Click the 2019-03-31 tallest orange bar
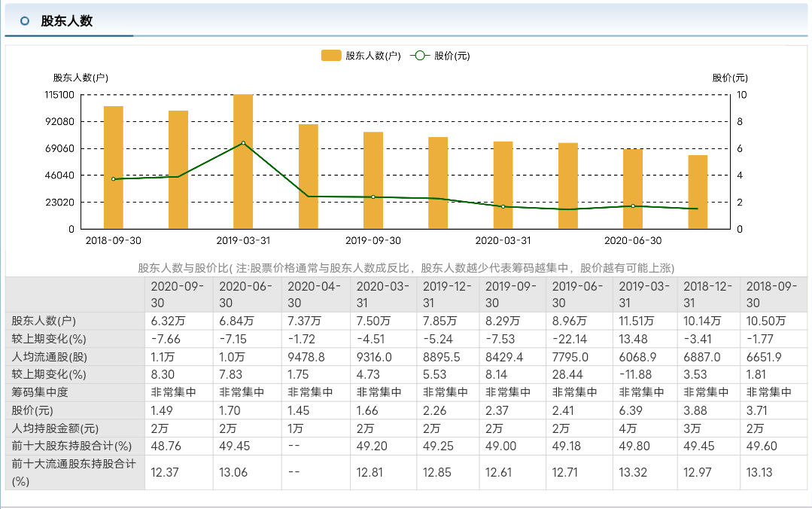812x509 pixels. coord(243,161)
